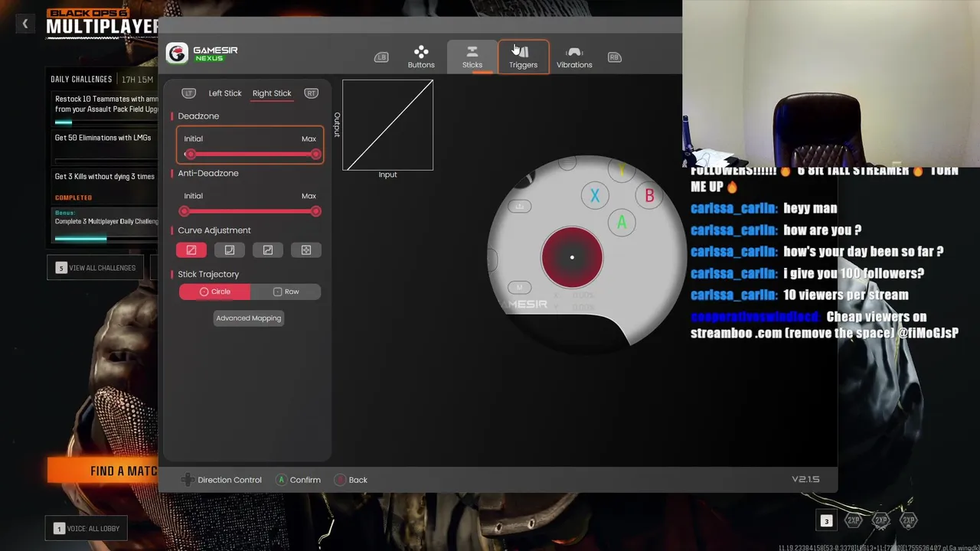980x551 pixels.
Task: Click the RB shoulder icon in header
Action: [614, 57]
